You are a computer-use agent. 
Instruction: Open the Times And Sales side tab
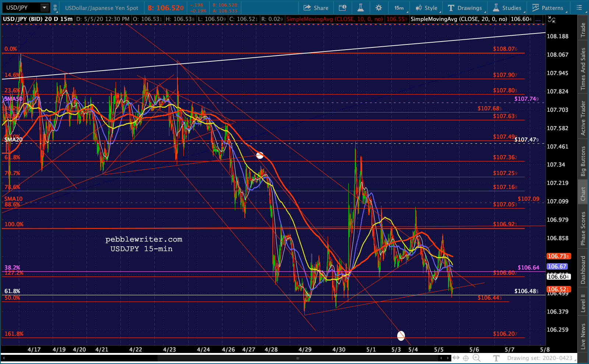(x=583, y=69)
